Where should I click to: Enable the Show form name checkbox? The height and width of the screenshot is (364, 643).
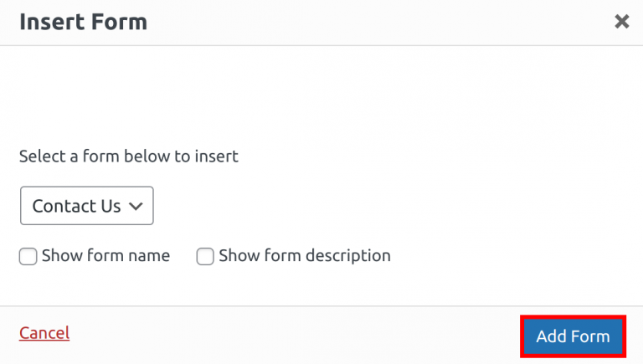[x=28, y=257]
